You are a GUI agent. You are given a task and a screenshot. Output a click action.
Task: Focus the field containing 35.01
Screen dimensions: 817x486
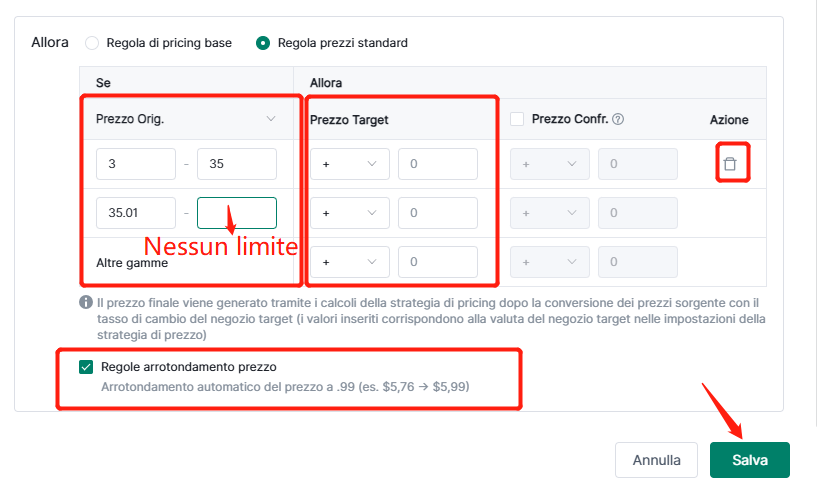point(136,213)
